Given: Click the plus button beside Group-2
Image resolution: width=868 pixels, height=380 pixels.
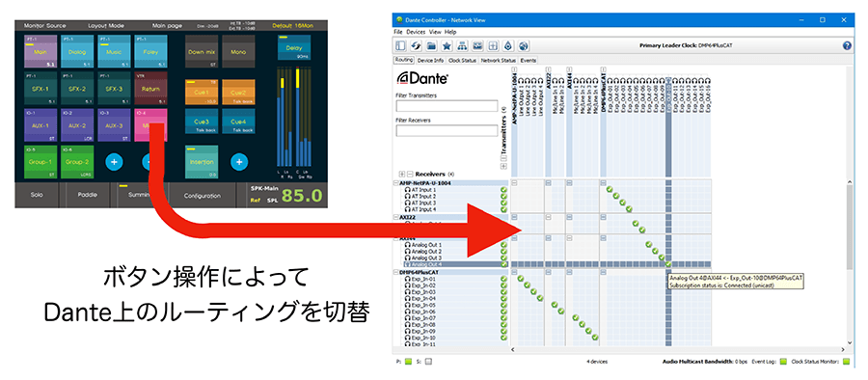Looking at the screenshot, I should point(114,162).
